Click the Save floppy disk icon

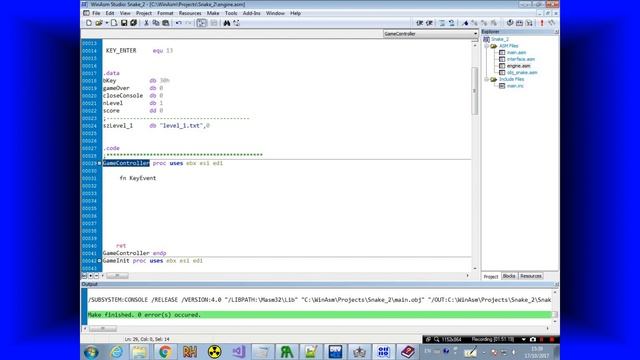tap(124, 23)
